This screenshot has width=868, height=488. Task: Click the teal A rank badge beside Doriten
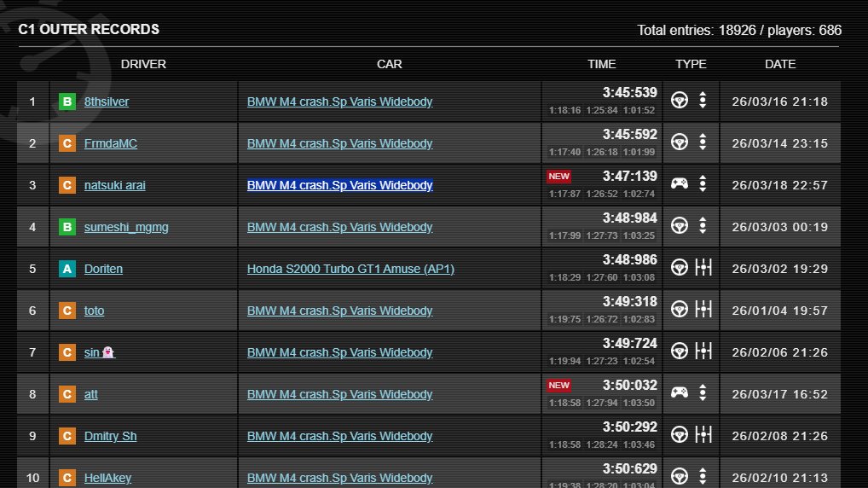tap(67, 269)
